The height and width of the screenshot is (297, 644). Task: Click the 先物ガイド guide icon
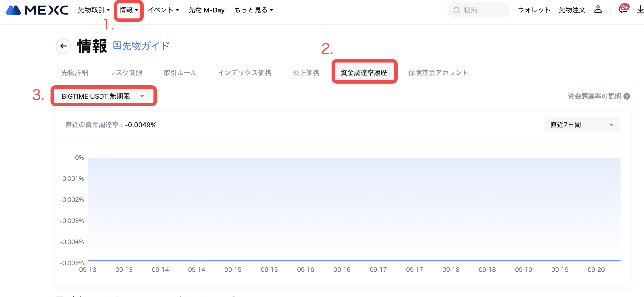click(x=117, y=45)
